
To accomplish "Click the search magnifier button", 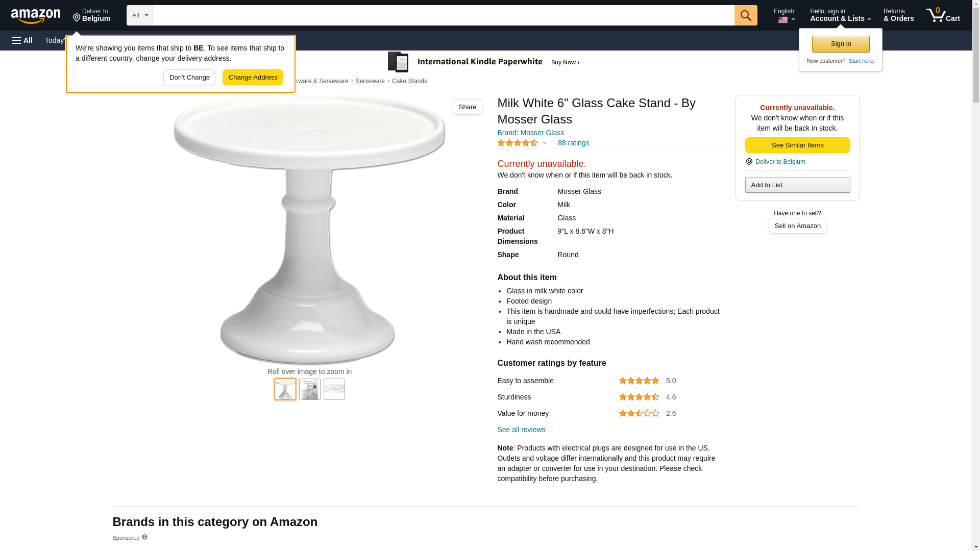I will [746, 15].
